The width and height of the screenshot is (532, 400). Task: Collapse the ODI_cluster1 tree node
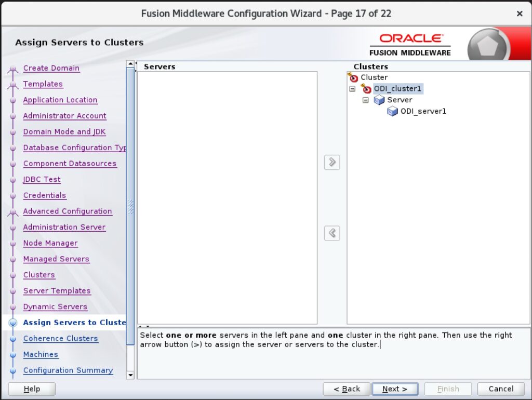click(x=353, y=89)
